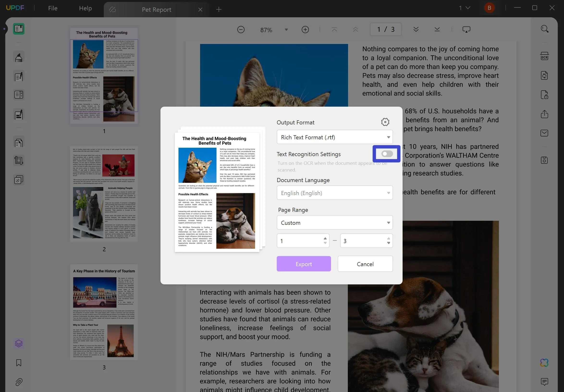This screenshot has height=392, width=564.
Task: Toggle Text Recognition Settings switch
Action: (387, 154)
